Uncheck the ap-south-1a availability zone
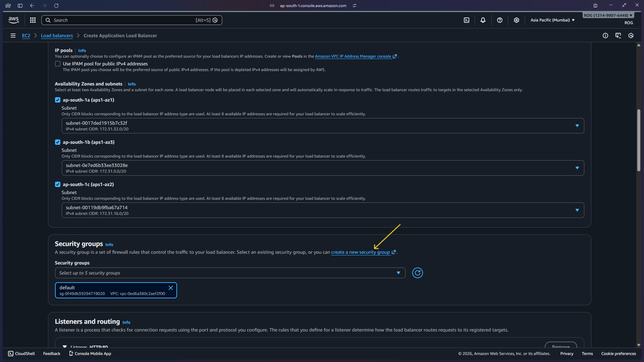 pyautogui.click(x=57, y=100)
